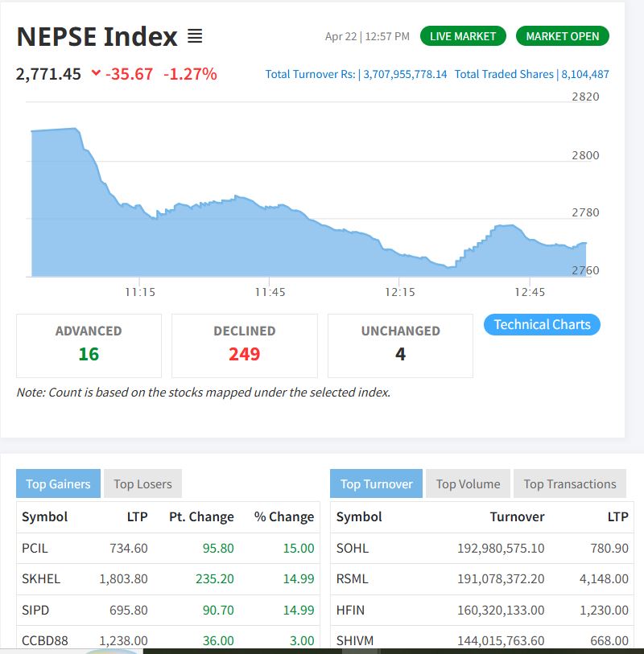Open the SOHL turnover symbol link

point(352,548)
